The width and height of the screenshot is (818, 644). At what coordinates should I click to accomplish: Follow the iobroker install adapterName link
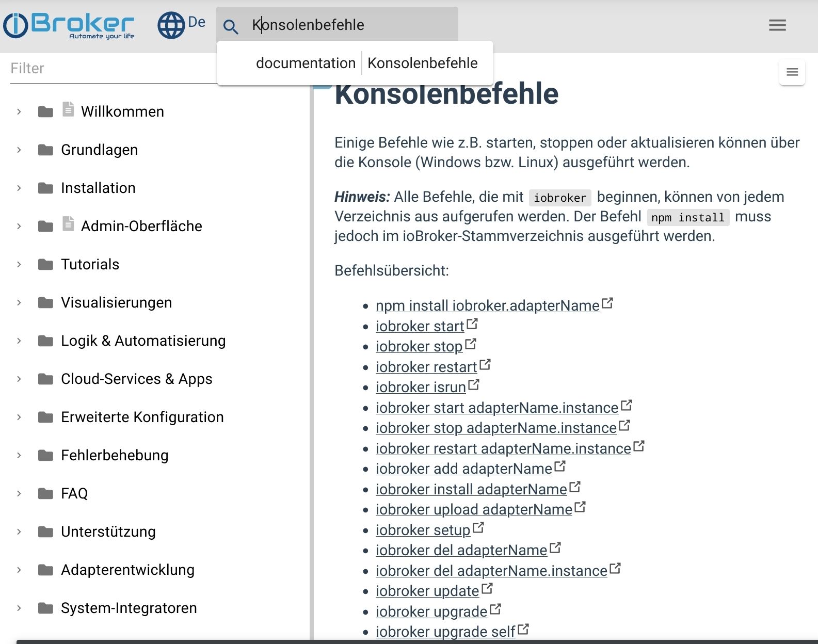[x=471, y=489]
